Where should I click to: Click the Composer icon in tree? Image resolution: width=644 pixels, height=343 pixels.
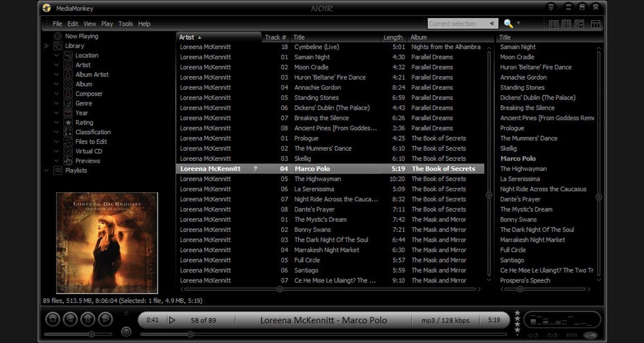(68, 94)
